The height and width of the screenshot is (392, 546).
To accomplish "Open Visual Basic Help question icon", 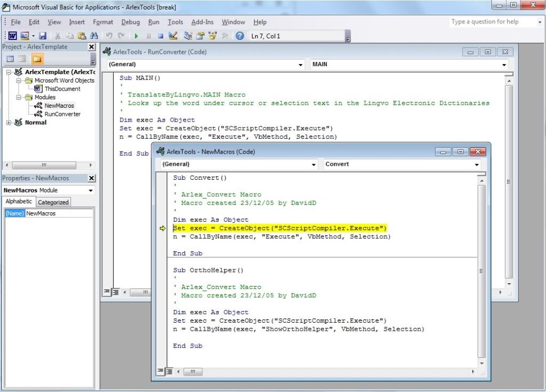I will pyautogui.click(x=240, y=36).
